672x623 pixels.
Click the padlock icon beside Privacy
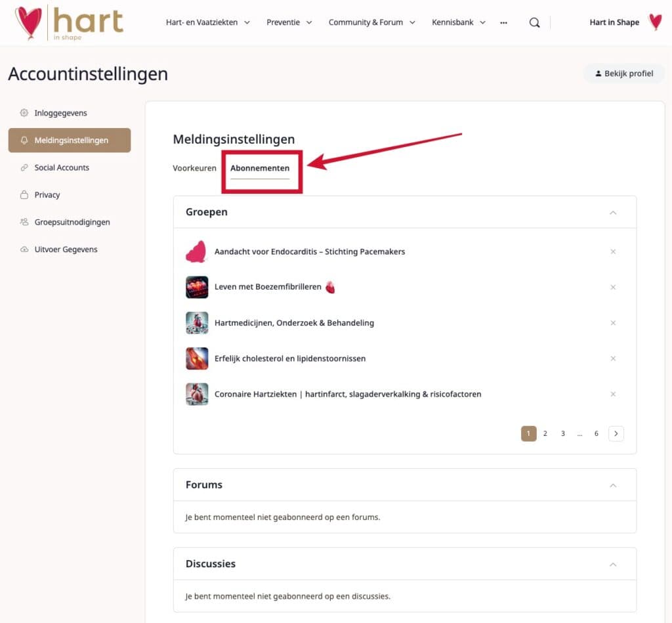point(24,195)
